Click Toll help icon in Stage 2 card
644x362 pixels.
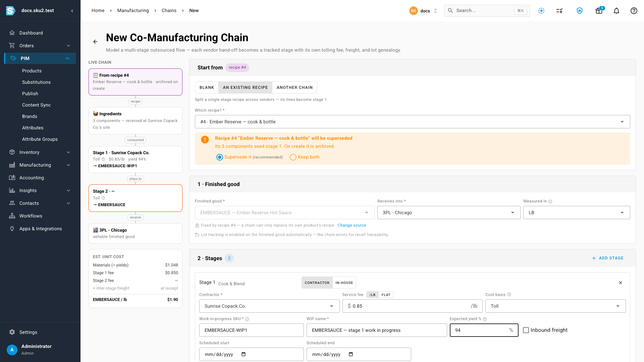tap(103, 198)
